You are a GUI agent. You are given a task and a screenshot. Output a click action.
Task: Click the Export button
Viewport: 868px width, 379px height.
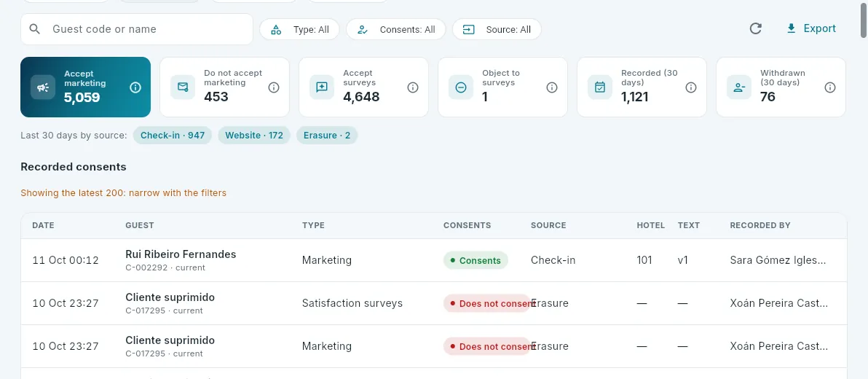tap(811, 29)
